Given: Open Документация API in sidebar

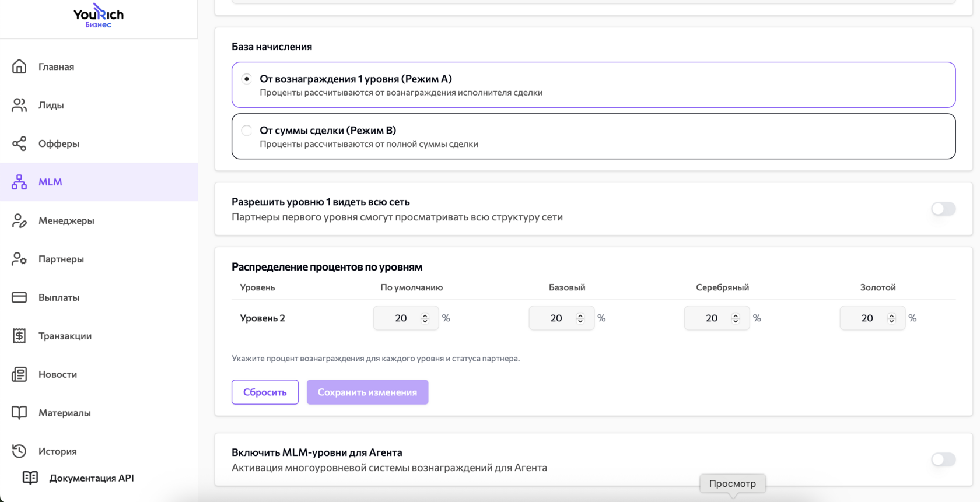Looking at the screenshot, I should [x=91, y=478].
